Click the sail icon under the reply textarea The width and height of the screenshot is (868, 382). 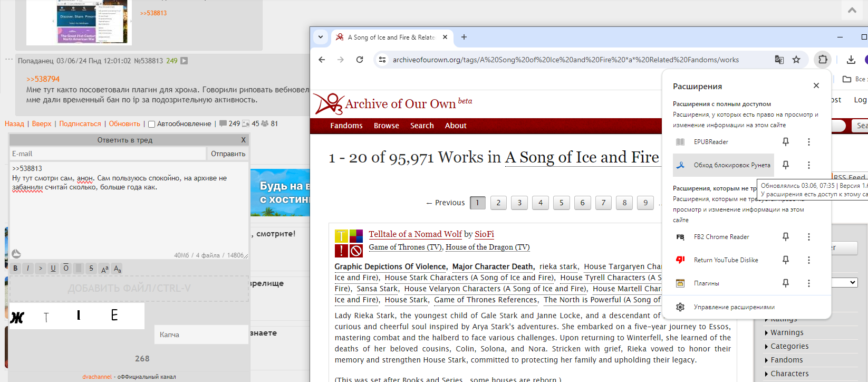[16, 254]
